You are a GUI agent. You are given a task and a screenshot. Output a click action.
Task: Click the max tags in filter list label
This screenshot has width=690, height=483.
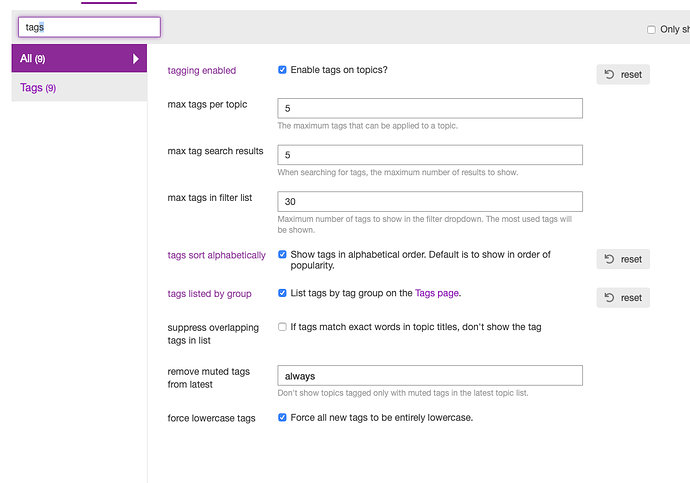click(x=210, y=198)
